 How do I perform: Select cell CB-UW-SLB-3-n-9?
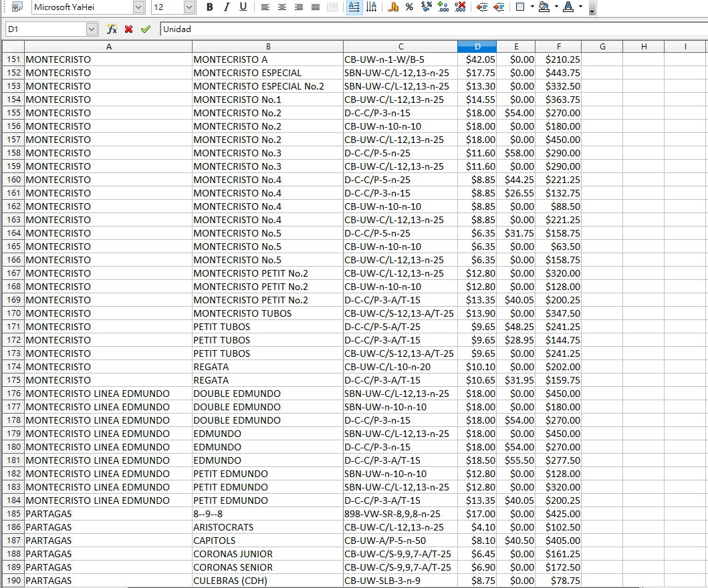(x=400, y=581)
